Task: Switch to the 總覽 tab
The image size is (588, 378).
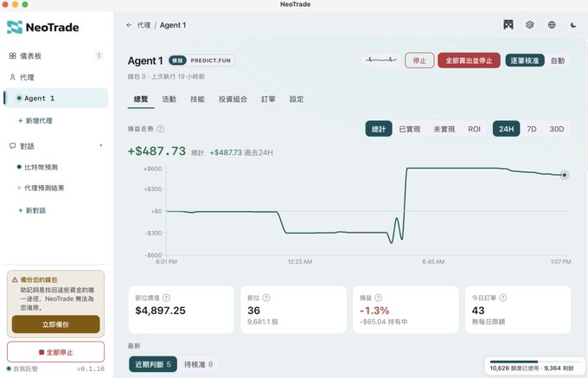Action: pyautogui.click(x=141, y=99)
